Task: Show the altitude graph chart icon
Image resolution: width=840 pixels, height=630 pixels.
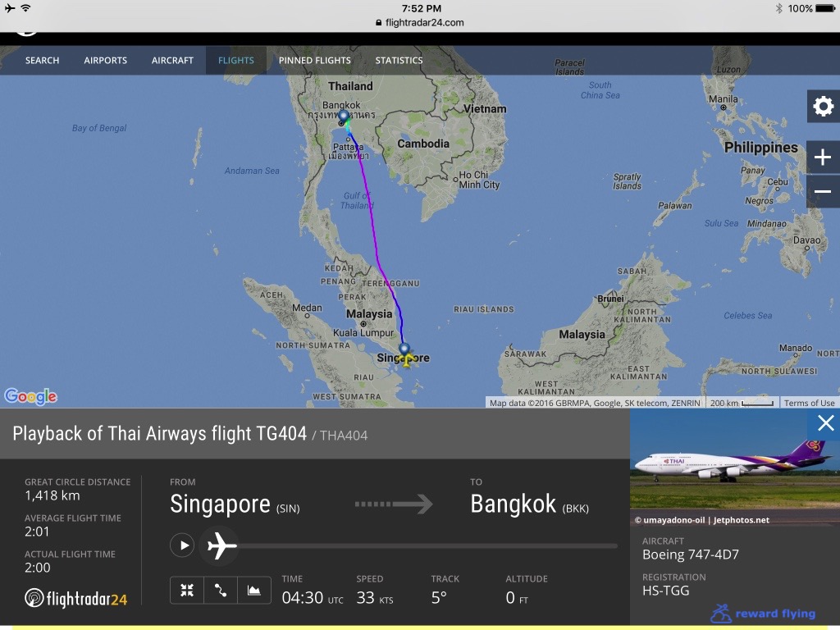Action: (x=254, y=591)
